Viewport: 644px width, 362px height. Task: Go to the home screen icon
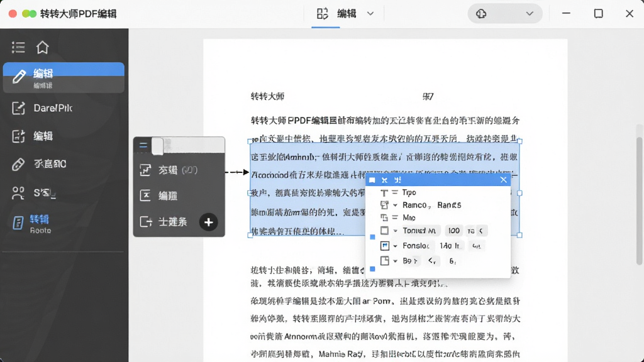(42, 48)
